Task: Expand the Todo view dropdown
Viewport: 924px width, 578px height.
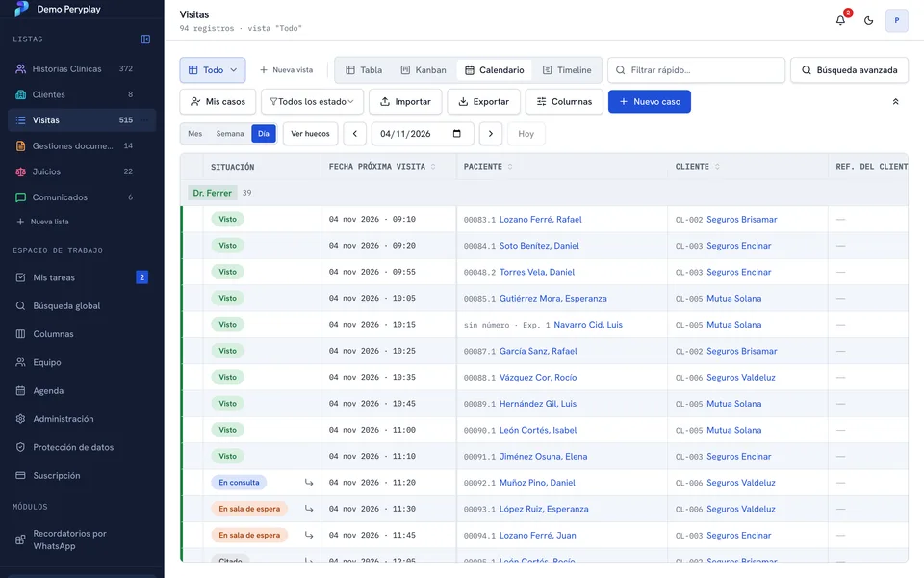Action: pyautogui.click(x=213, y=70)
